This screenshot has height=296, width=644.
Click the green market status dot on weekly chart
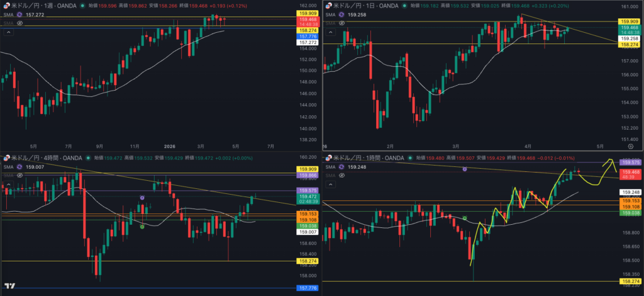click(x=83, y=6)
